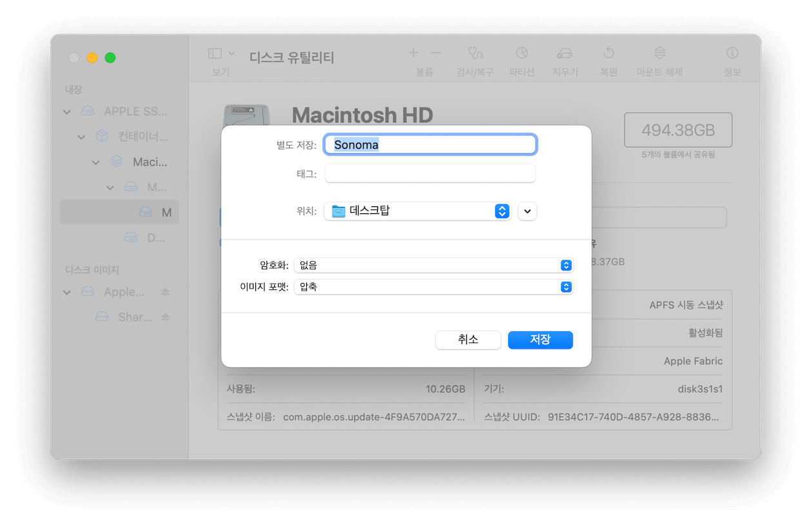Click the Macintosh HD title
Image resolution: width=812 pixels, height=526 pixels.
(x=362, y=115)
